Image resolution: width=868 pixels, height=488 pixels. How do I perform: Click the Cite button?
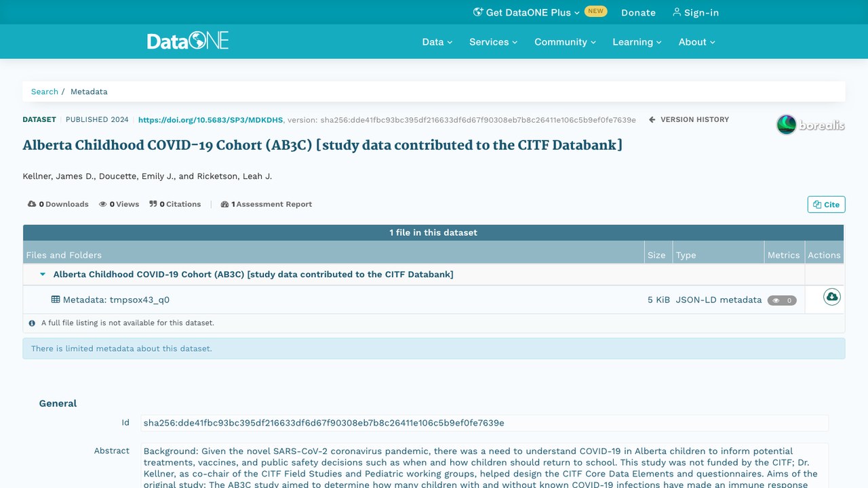[826, 204]
